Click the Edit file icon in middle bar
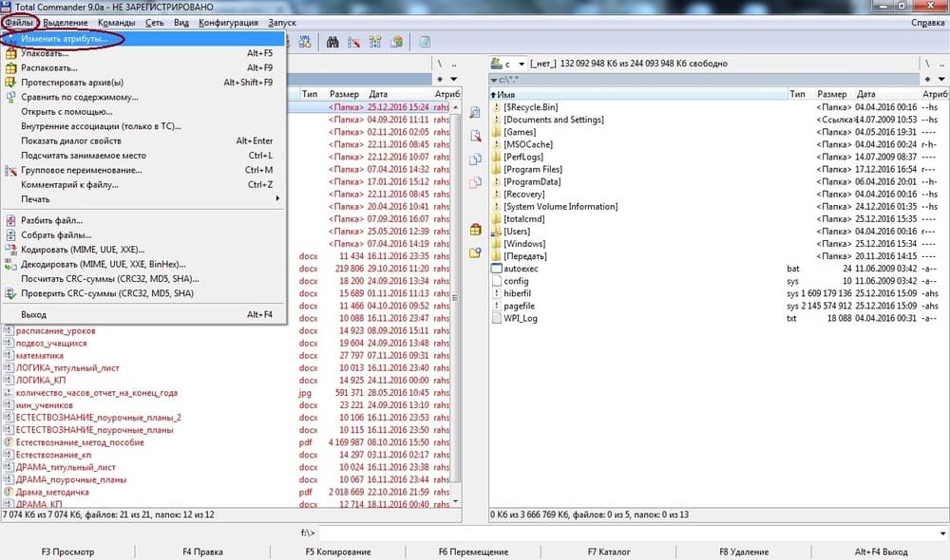This screenshot has height=560, width=950. coord(476,136)
